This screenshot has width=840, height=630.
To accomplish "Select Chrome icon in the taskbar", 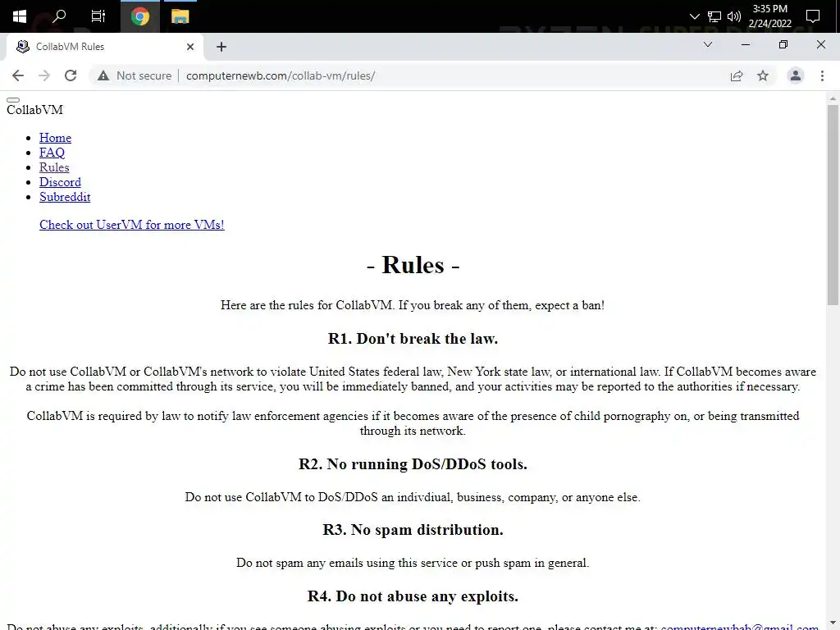I will tap(139, 16).
